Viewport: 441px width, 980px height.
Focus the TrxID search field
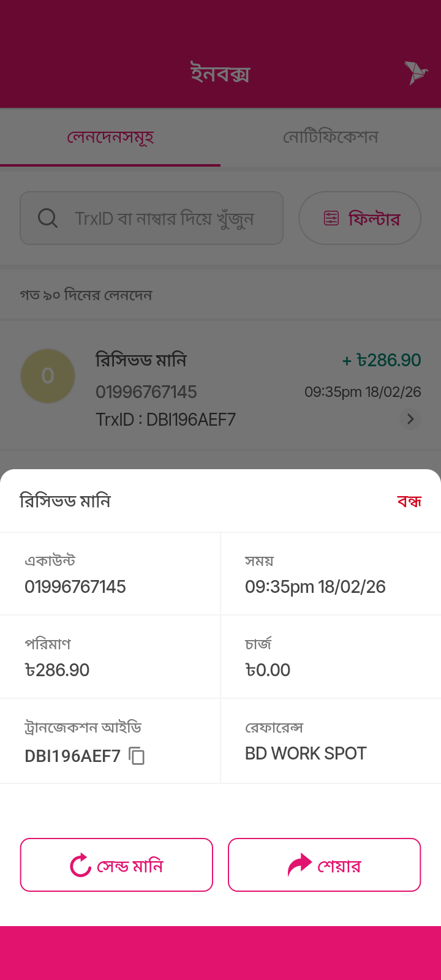tap(164, 218)
